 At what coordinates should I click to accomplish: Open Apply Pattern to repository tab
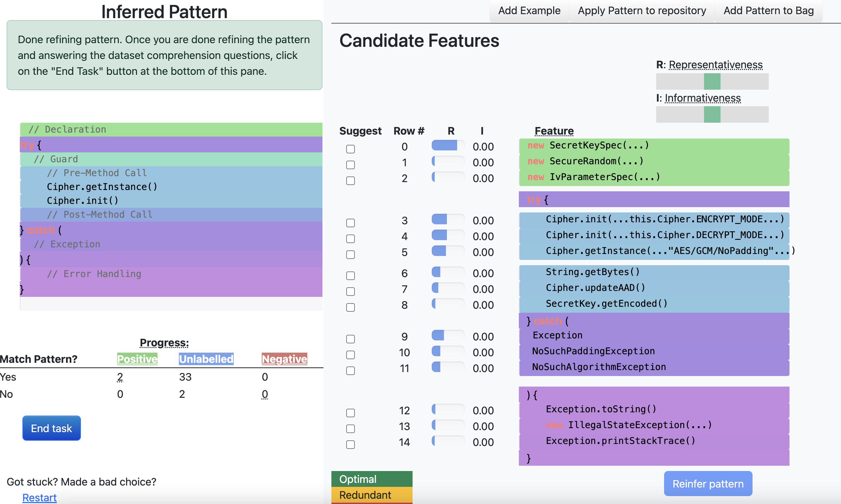point(642,11)
